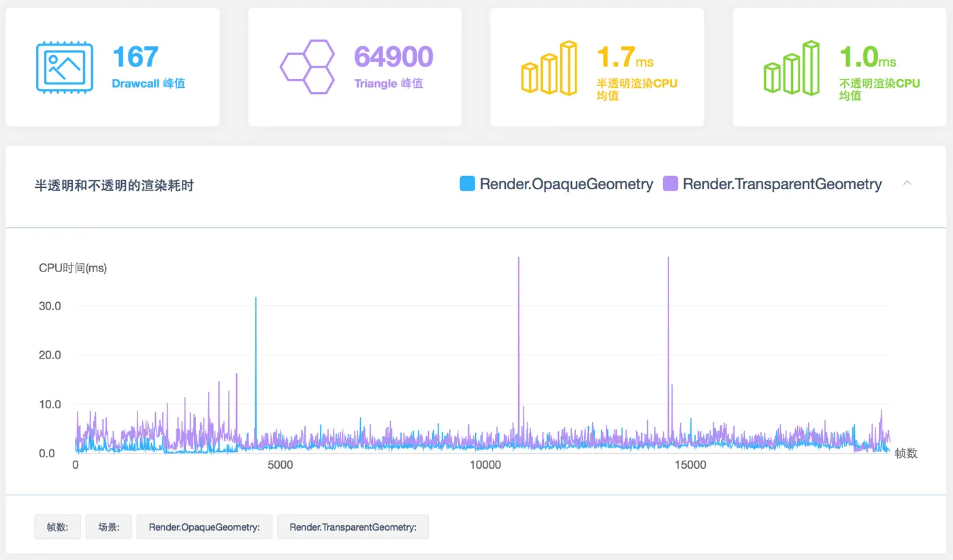Click the 20.0 y-axis tick label

click(x=50, y=355)
